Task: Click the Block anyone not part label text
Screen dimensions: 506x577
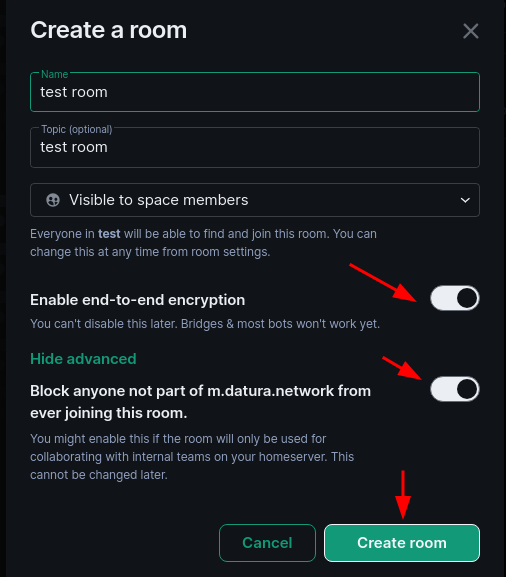Action: pyautogui.click(x=201, y=402)
